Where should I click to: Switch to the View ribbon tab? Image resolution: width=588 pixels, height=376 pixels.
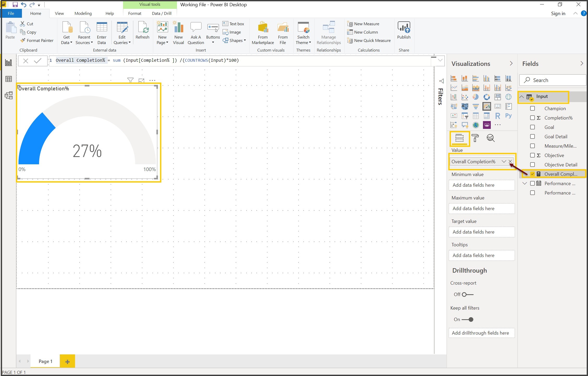point(59,13)
